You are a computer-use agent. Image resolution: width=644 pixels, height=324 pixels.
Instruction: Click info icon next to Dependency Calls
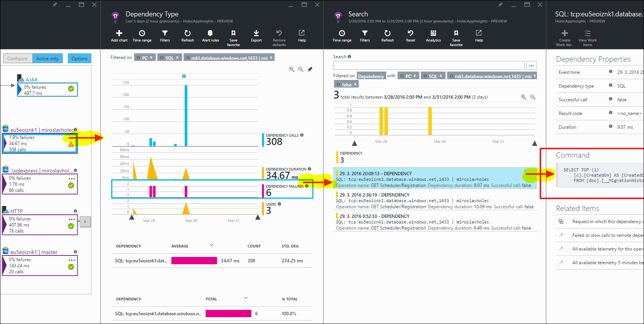[x=302, y=135]
